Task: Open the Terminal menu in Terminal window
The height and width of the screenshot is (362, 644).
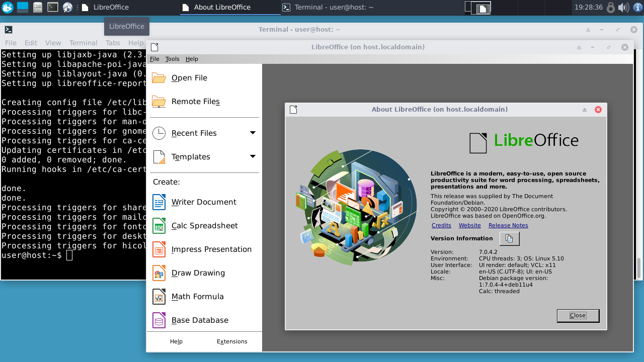Action: [83, 43]
